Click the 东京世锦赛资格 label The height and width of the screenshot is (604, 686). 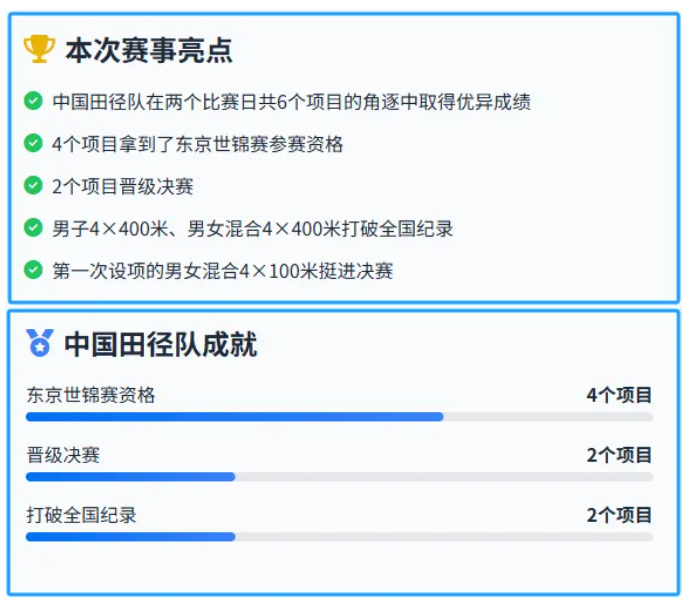(91, 395)
